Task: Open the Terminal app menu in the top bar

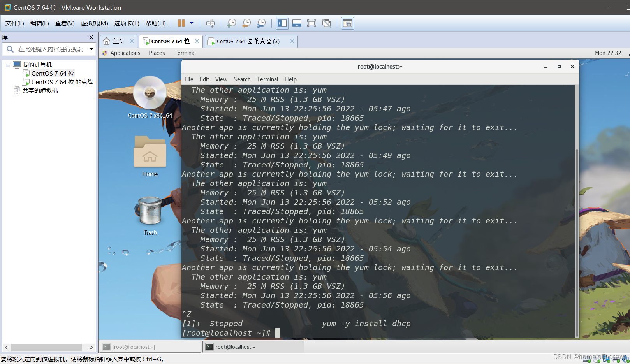Action: [x=185, y=53]
